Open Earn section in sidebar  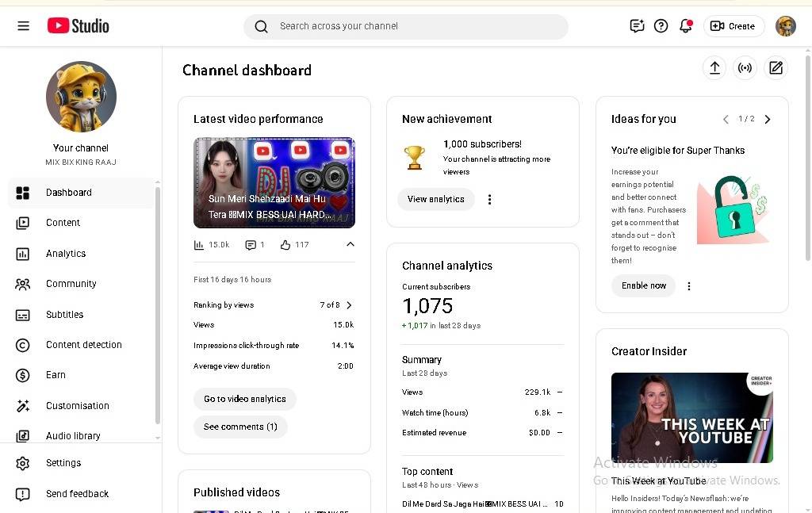(56, 375)
